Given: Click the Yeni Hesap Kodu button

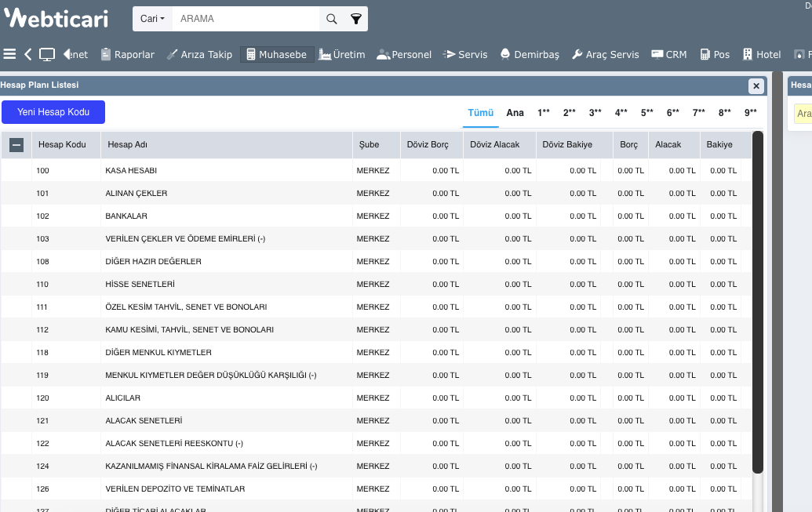Looking at the screenshot, I should 53,112.
